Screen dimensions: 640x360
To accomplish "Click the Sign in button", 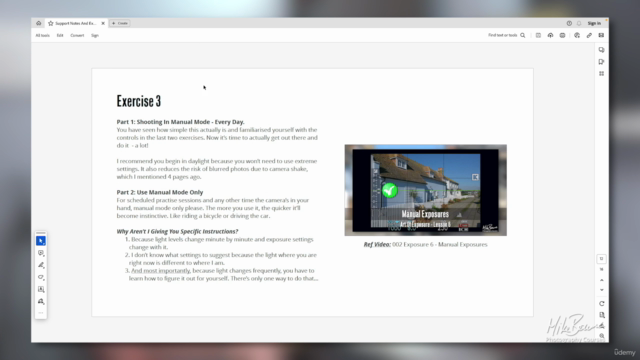I will (x=594, y=23).
